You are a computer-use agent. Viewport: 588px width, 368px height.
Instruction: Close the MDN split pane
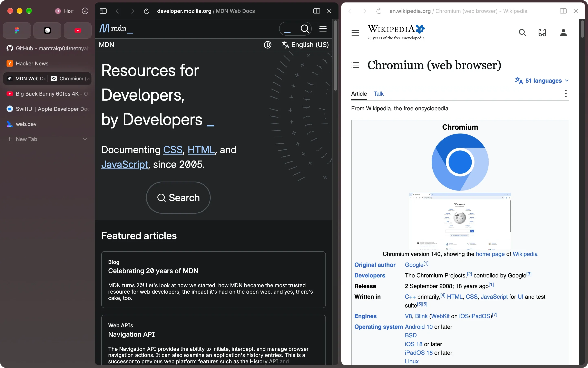329,11
